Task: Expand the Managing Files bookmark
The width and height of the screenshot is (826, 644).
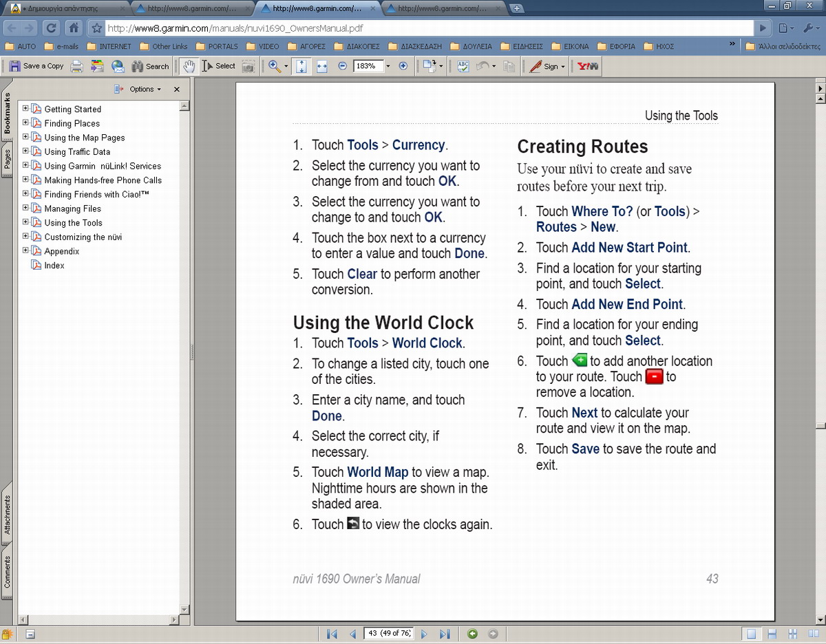Action: (25, 208)
